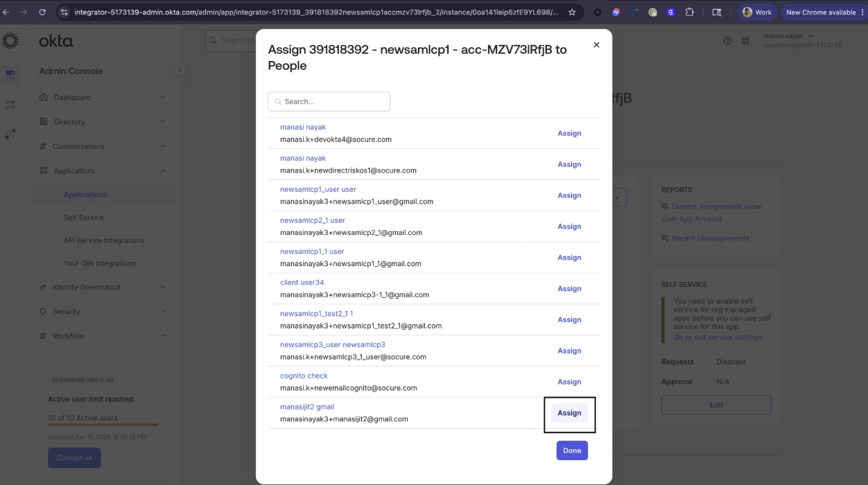Viewport: 868px width, 485px height.
Task: Assign manasijit2 gmail user
Action: click(x=569, y=413)
